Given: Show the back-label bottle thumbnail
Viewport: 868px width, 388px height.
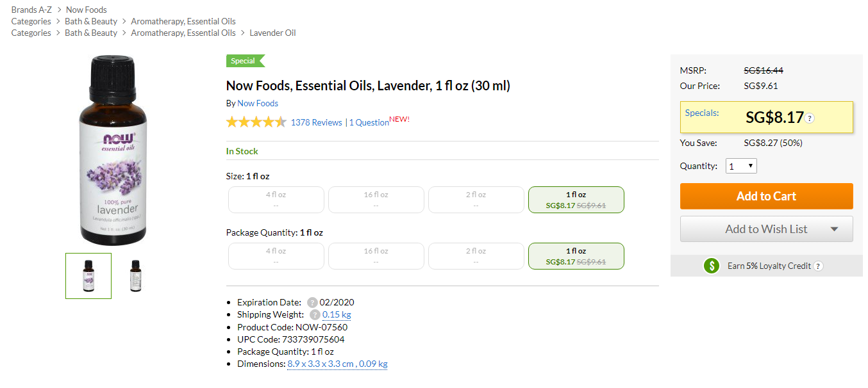Looking at the screenshot, I should tap(135, 276).
